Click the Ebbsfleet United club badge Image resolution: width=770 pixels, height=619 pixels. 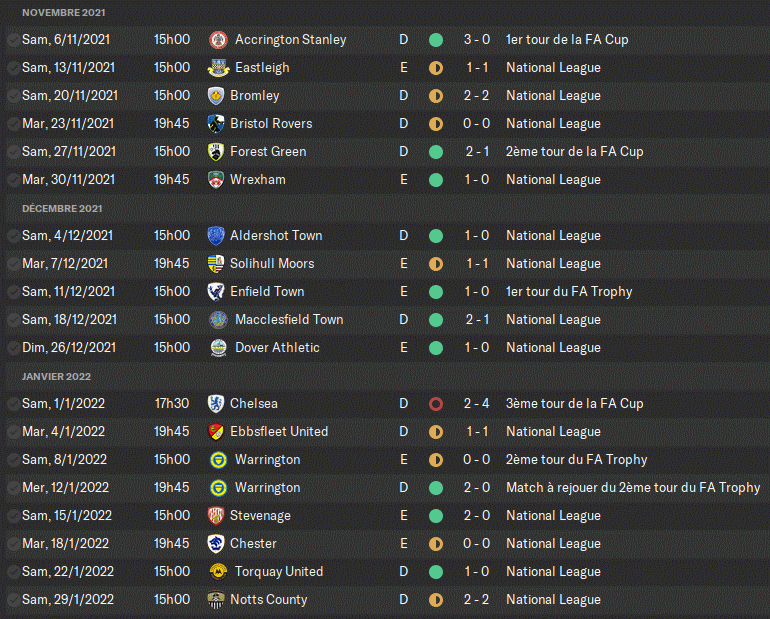point(216,432)
